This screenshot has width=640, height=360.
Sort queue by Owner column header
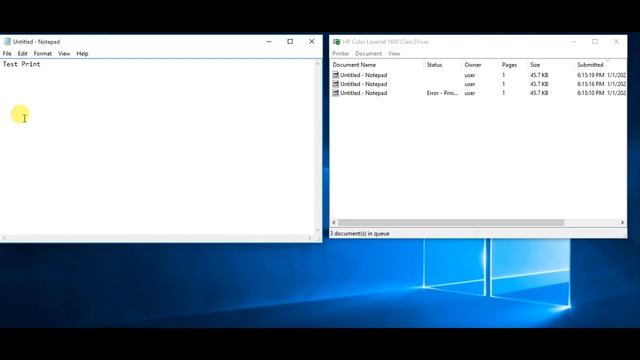[473, 65]
